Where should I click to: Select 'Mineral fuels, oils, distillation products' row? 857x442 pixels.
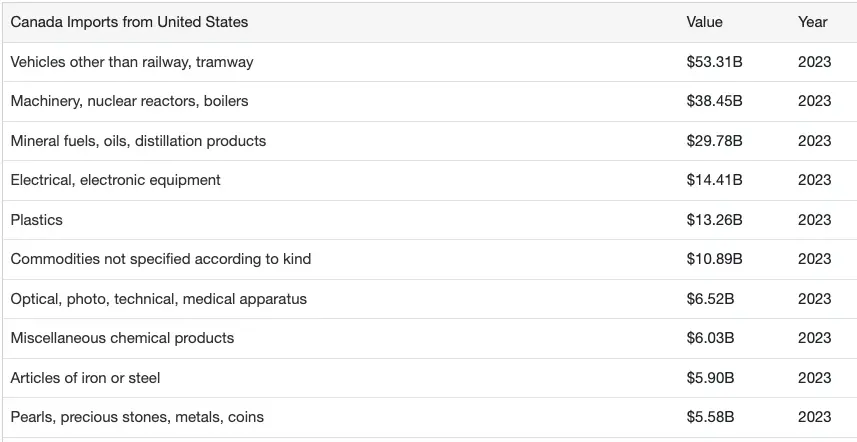click(x=138, y=141)
